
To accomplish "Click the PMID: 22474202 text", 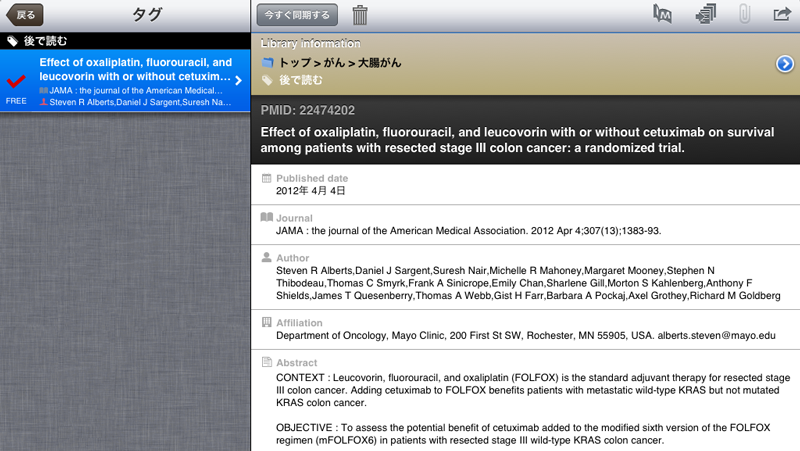I will pos(308,110).
